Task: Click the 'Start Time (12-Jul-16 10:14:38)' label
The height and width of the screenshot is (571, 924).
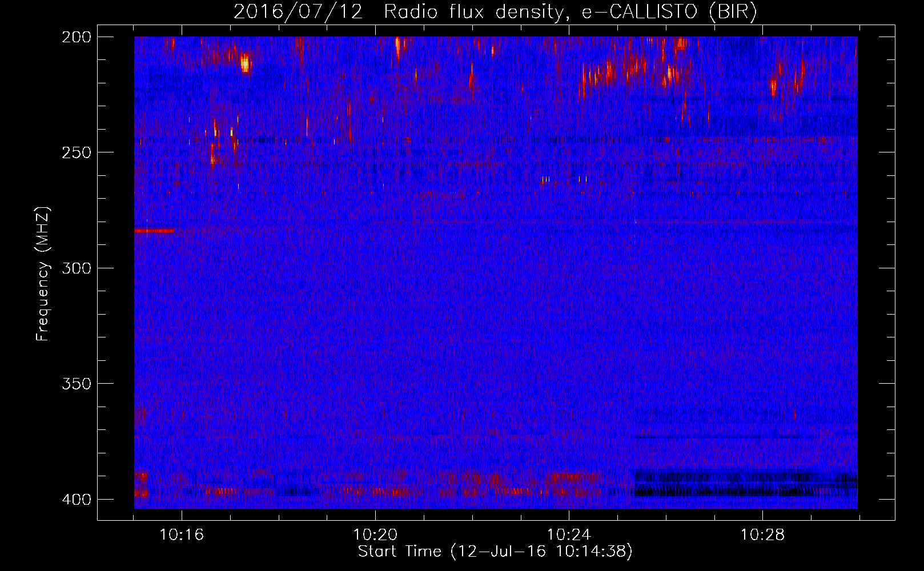Action: [495, 552]
